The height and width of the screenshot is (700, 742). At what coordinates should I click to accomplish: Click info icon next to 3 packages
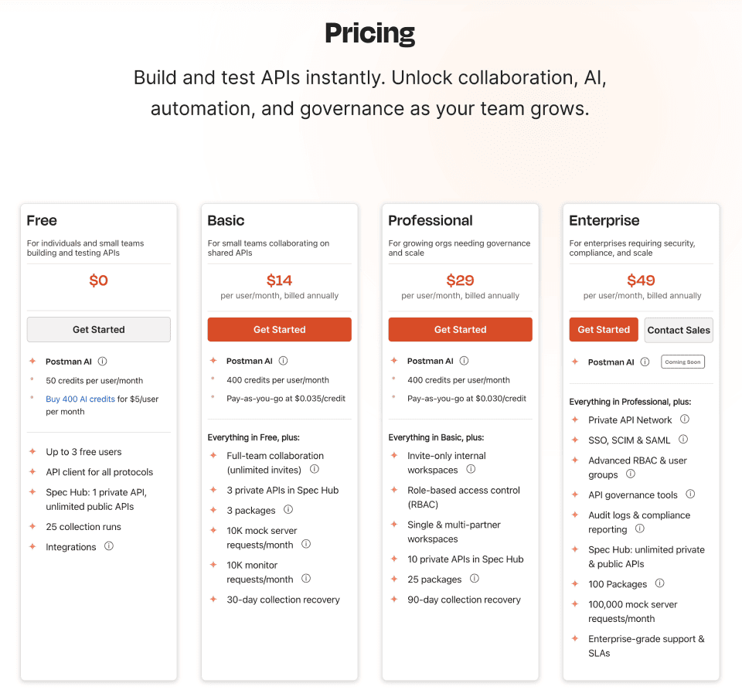[x=288, y=509]
